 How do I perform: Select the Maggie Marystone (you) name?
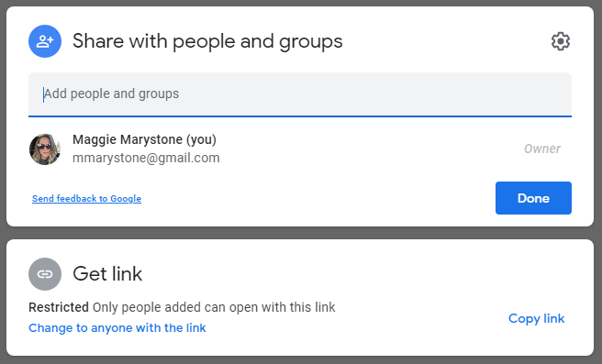tap(144, 139)
